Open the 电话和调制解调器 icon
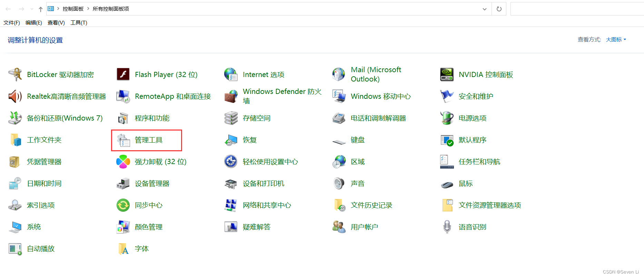 tap(339, 118)
